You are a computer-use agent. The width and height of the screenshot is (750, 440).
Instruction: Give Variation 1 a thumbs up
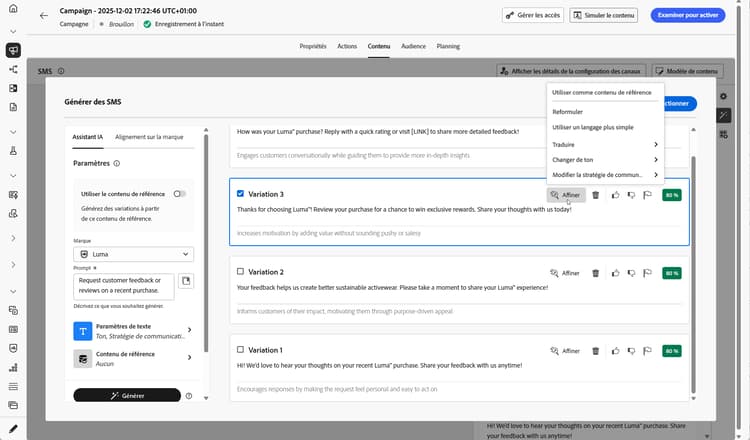click(x=616, y=351)
